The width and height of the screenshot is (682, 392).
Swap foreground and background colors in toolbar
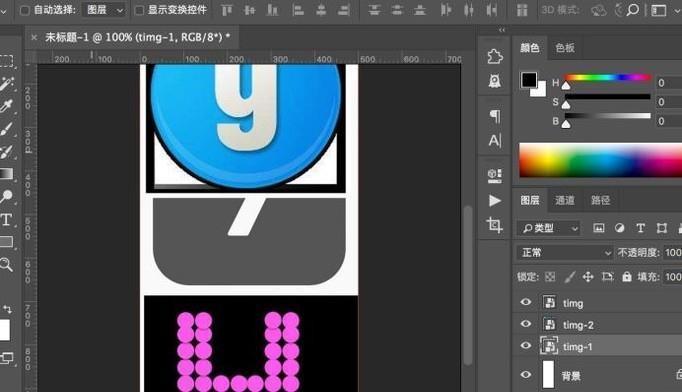tap(7, 309)
